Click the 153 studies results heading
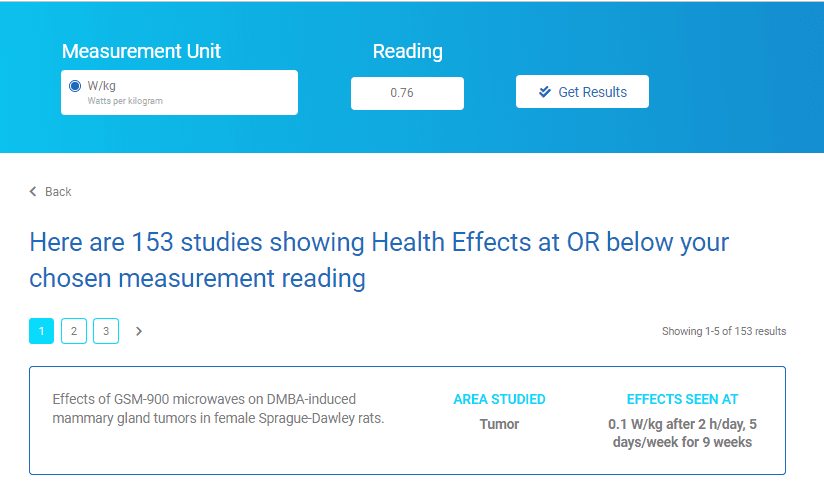The height and width of the screenshot is (490, 824). [379, 260]
